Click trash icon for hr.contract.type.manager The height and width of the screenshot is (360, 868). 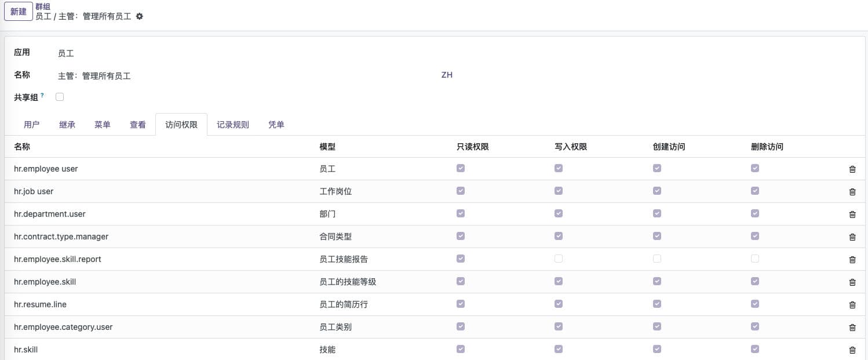(852, 237)
